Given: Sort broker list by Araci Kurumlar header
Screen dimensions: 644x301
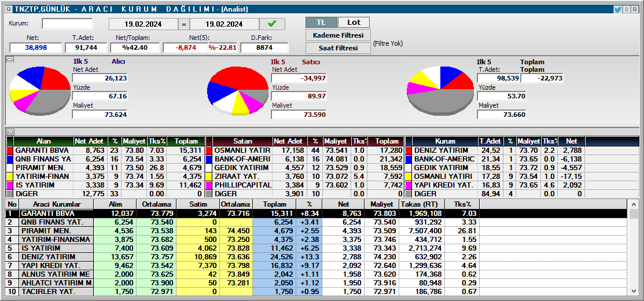Looking at the screenshot, I should point(57,204).
